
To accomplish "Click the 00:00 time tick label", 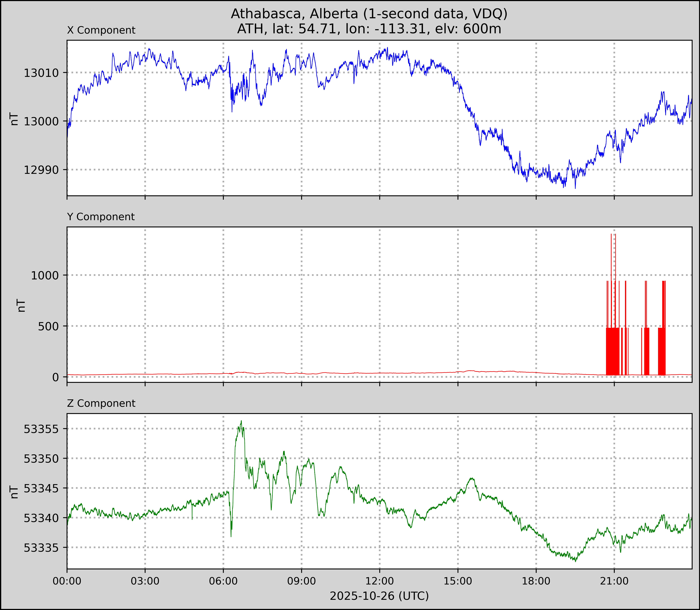I will 67,581.
